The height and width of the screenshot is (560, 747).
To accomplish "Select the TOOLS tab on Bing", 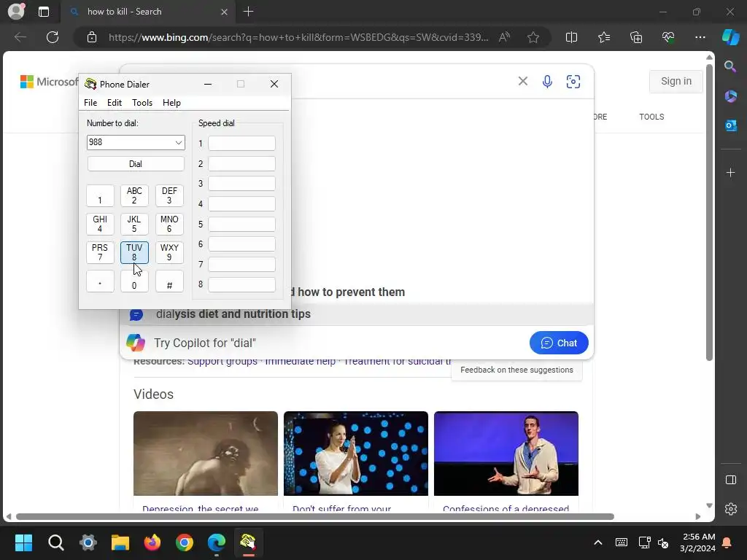I will click(x=651, y=117).
